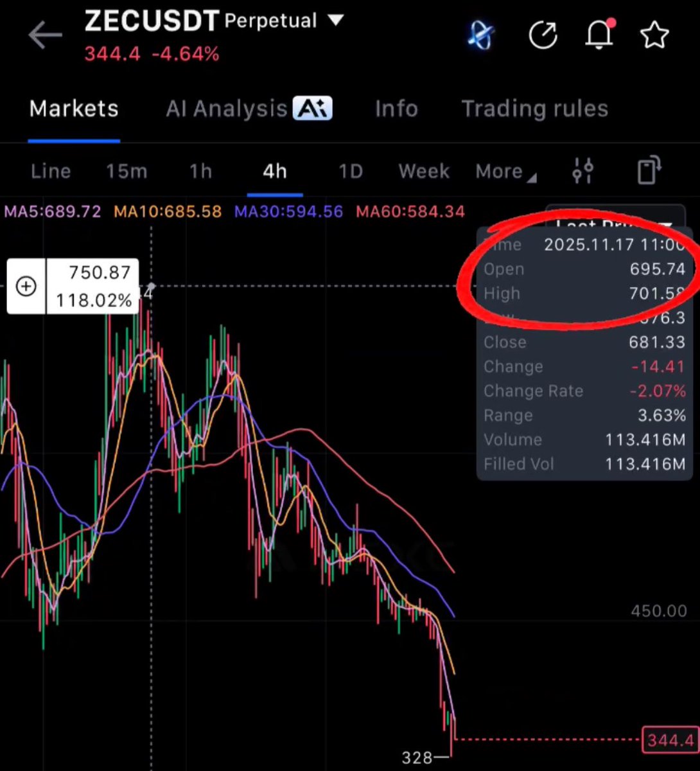Viewport: 700px width, 771px height.
Task: Tap the Change Rate -2.07% value
Action: coord(658,391)
